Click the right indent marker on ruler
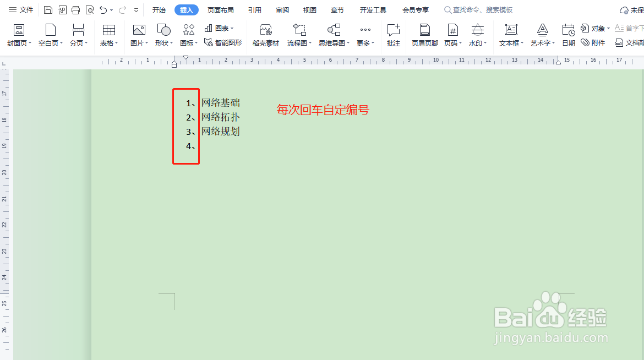 click(x=558, y=62)
